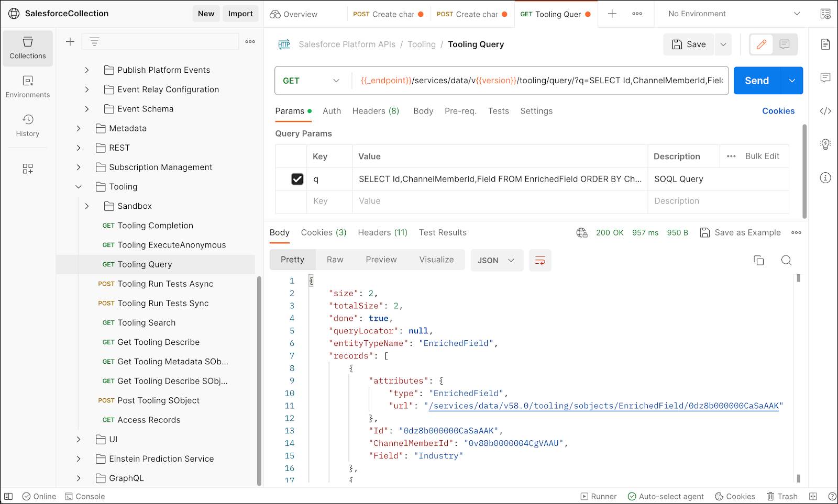Toggle word wrap in the response viewer

pyautogui.click(x=540, y=260)
